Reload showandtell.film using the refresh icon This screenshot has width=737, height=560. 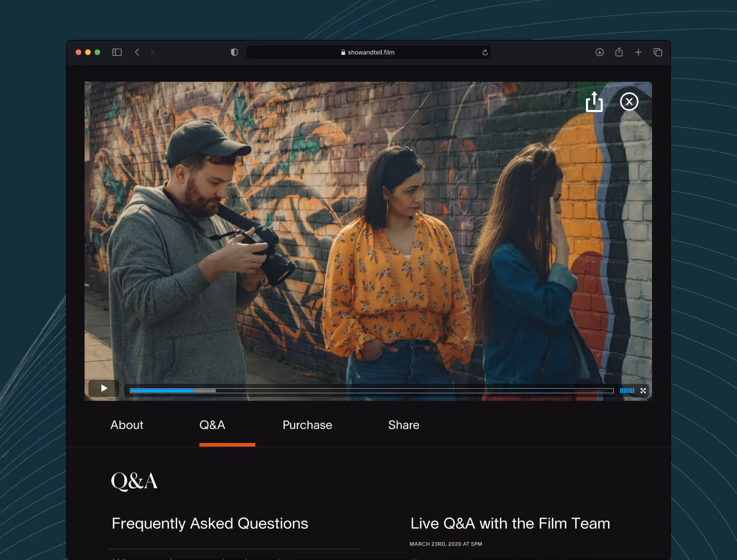484,52
